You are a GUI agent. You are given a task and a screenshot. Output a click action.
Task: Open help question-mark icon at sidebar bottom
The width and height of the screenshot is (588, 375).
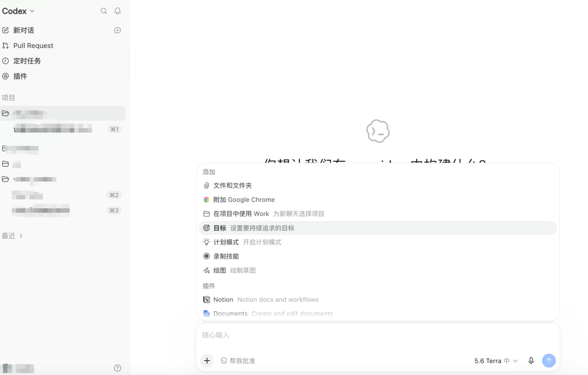tap(118, 368)
